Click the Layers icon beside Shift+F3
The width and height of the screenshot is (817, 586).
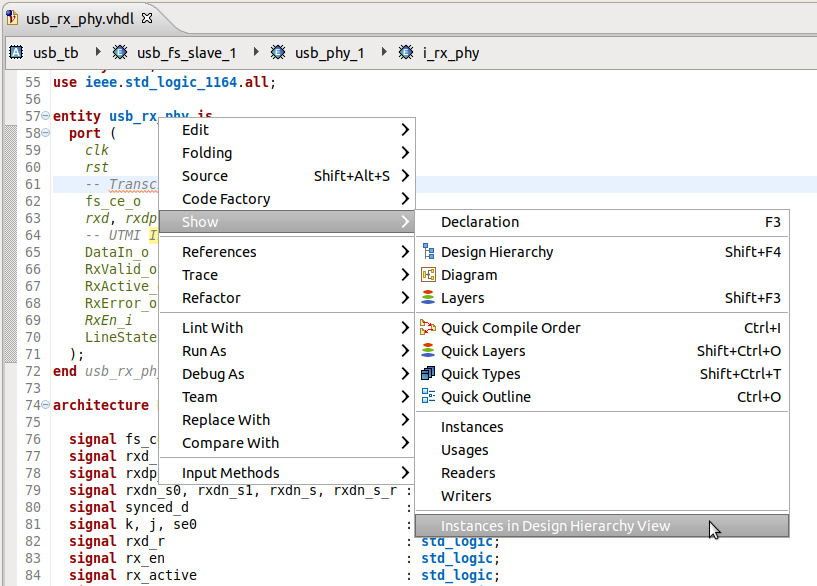431,298
